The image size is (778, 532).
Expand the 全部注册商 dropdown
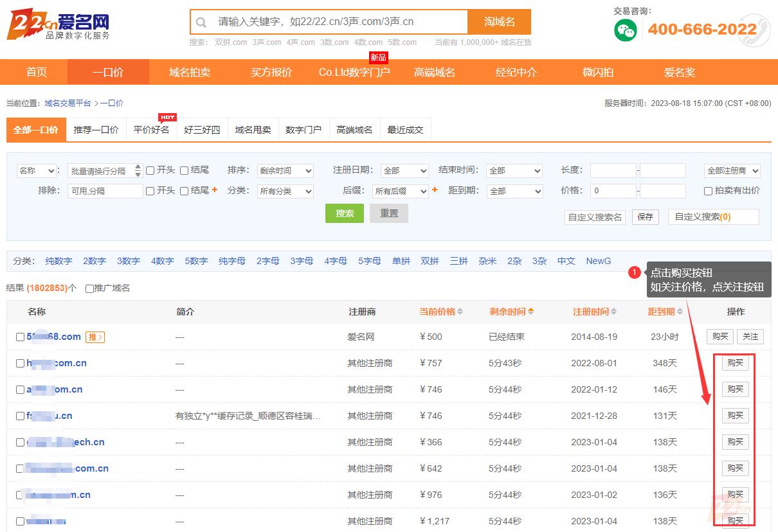click(732, 171)
